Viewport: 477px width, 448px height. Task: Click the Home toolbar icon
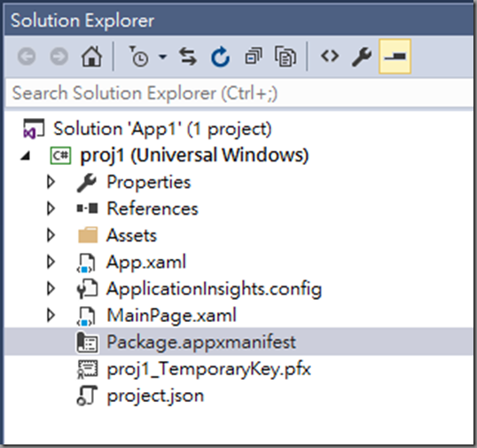(91, 56)
